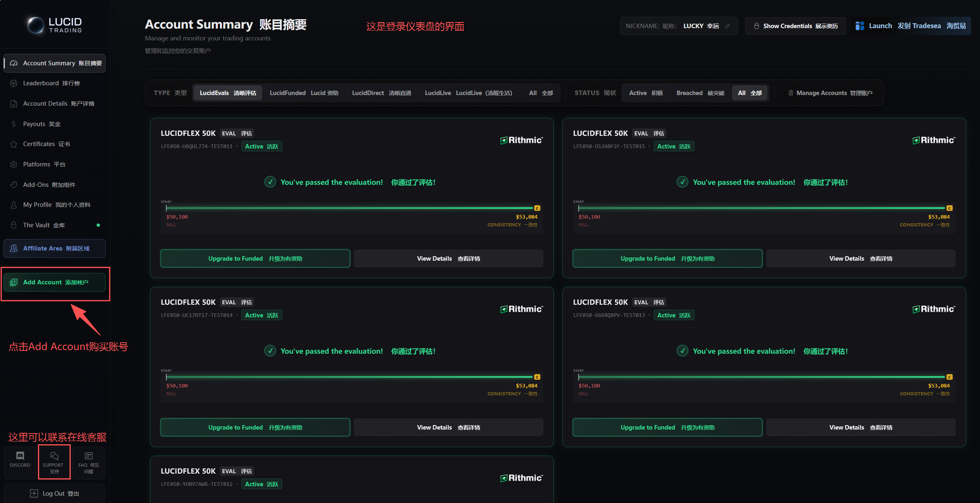Click Active badge on TEST012 account

261,484
